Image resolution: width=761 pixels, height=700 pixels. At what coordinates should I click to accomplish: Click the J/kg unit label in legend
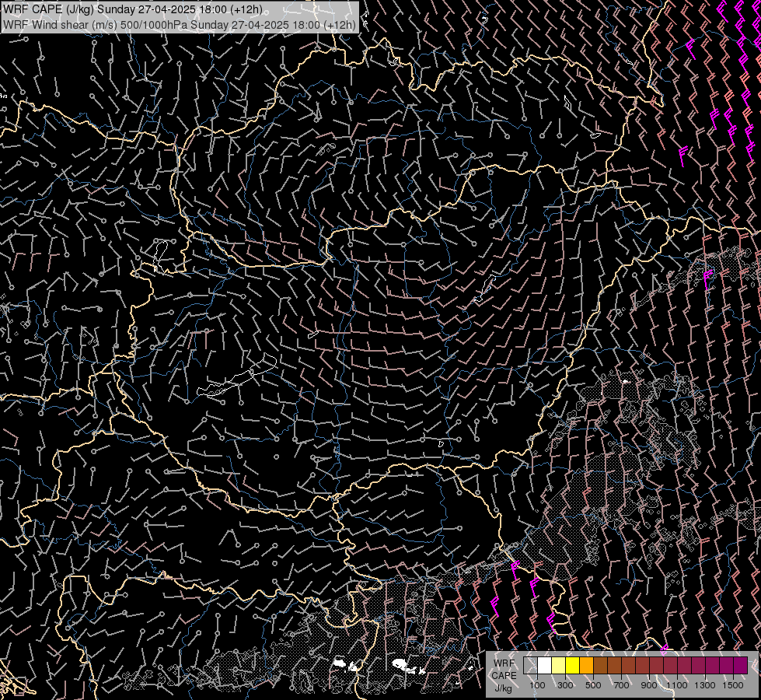tap(504, 688)
